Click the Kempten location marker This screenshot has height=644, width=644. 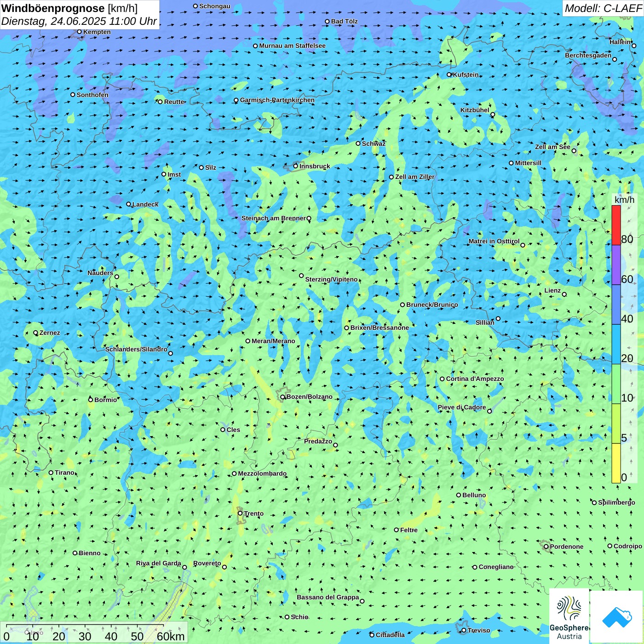click(x=80, y=32)
